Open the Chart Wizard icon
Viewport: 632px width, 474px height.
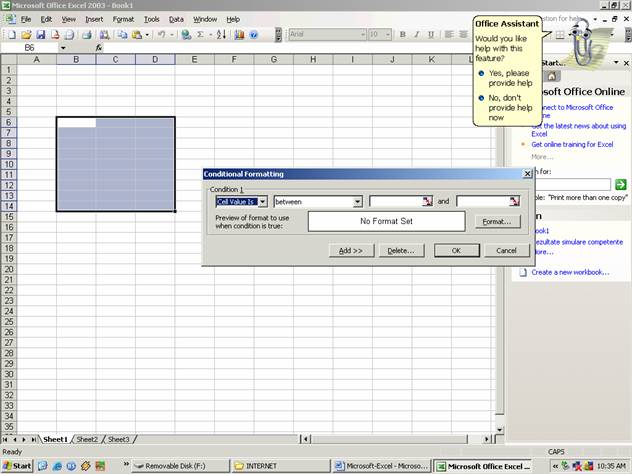click(x=239, y=35)
